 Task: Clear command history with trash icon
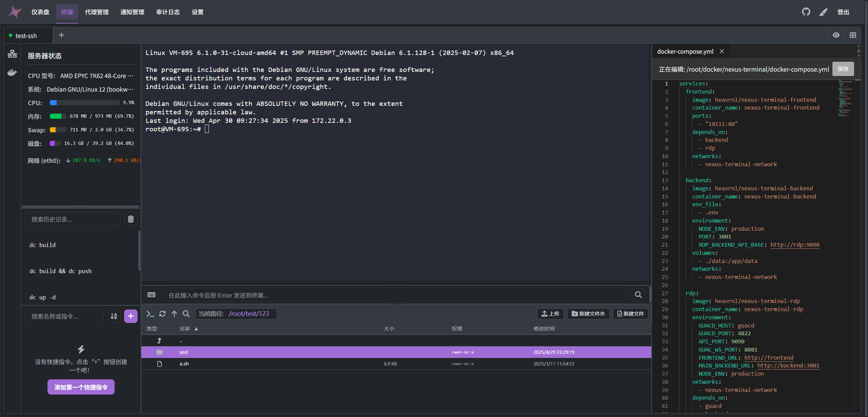(131, 219)
